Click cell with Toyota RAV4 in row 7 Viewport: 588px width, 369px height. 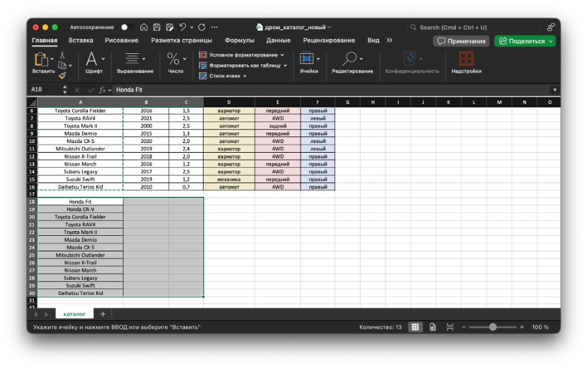[x=80, y=118]
